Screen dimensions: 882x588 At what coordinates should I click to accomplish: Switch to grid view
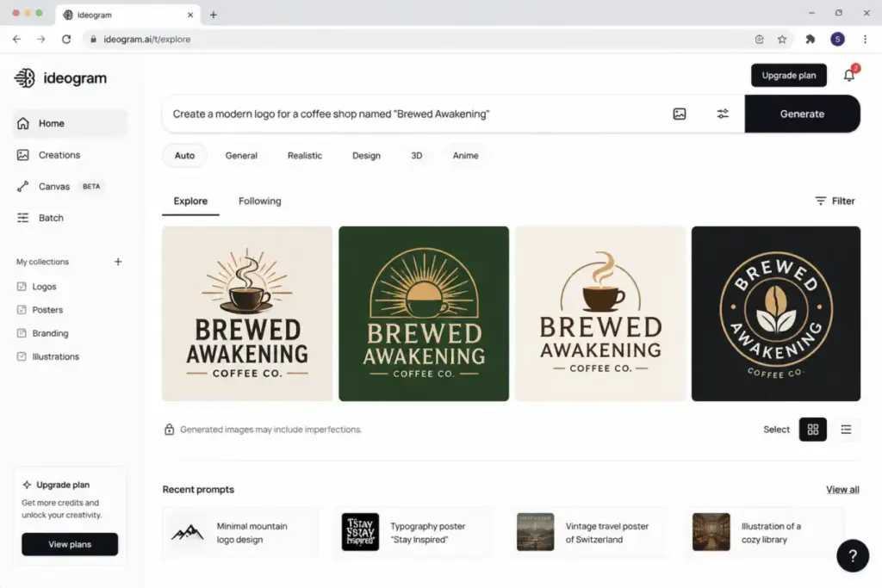click(x=813, y=430)
